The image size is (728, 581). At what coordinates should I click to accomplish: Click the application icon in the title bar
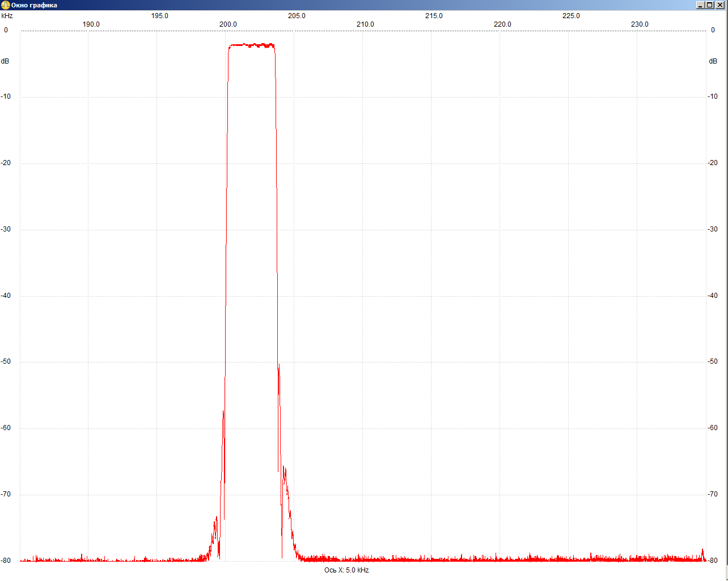coord(5,5)
